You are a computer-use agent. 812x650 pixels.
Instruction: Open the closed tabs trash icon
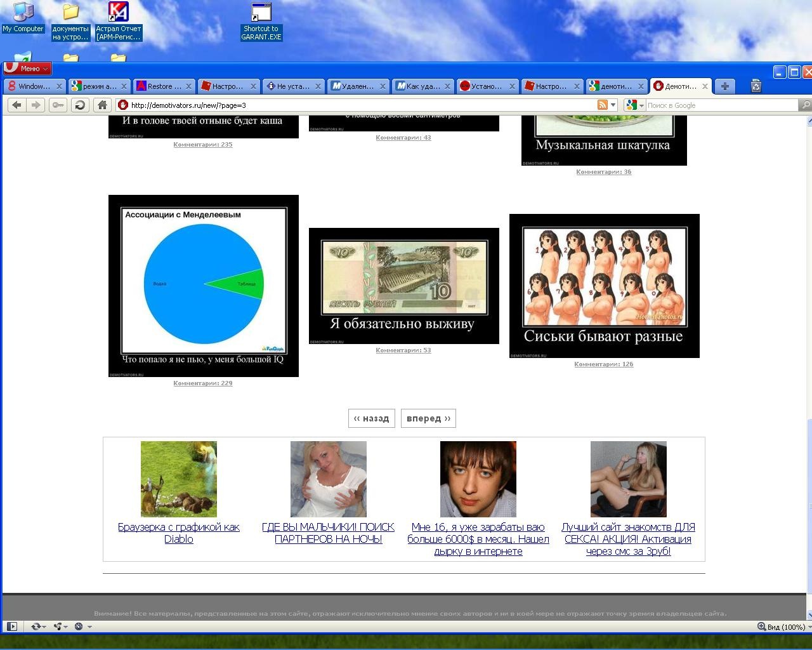point(756,86)
